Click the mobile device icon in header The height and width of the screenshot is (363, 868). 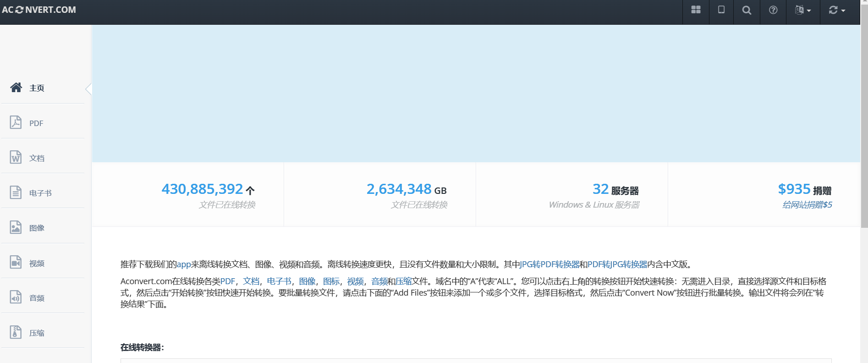click(721, 10)
